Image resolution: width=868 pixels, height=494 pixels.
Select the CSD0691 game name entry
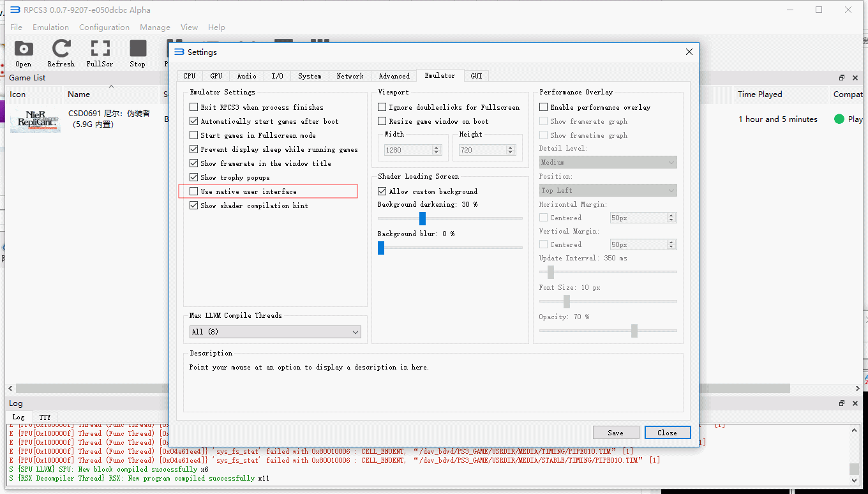click(x=109, y=119)
